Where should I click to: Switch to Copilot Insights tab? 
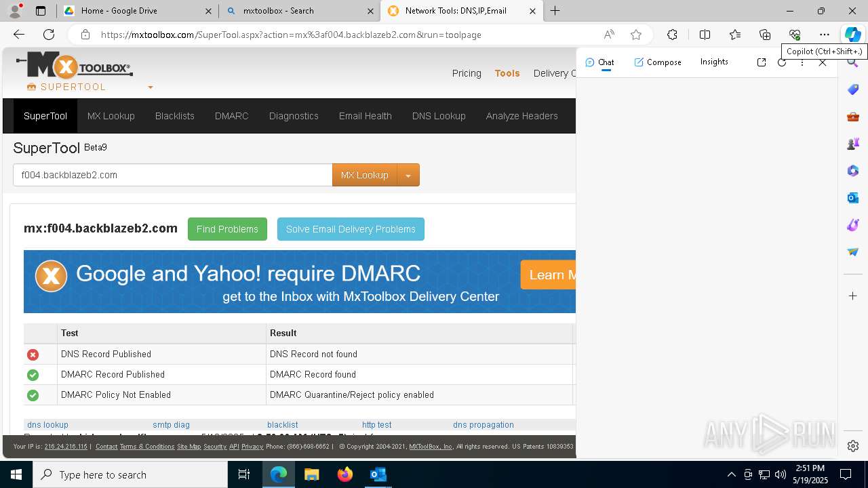pyautogui.click(x=714, y=62)
